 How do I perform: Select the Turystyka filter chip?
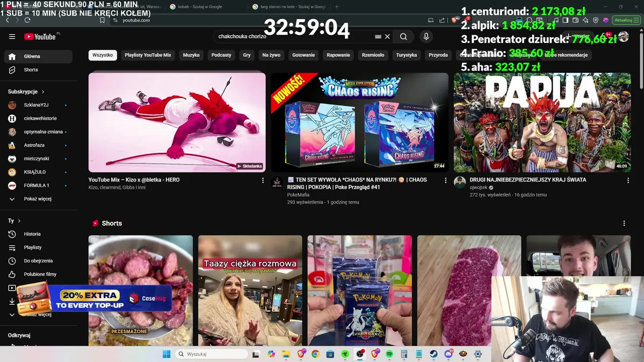(x=407, y=55)
